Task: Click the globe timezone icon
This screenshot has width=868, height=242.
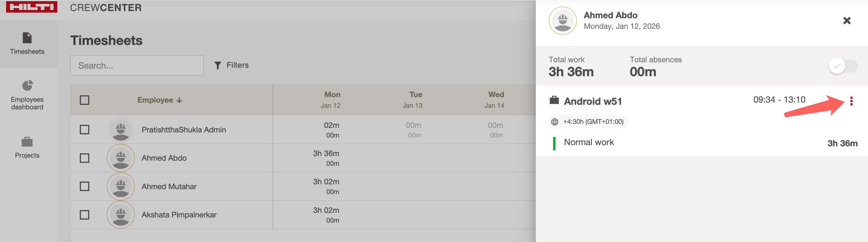Action: coord(555,122)
